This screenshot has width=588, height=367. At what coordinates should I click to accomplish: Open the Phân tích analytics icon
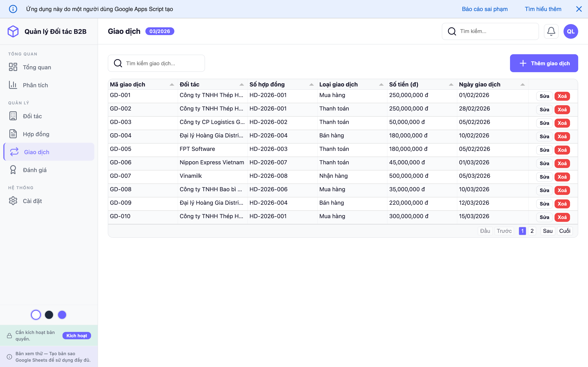[x=13, y=85]
